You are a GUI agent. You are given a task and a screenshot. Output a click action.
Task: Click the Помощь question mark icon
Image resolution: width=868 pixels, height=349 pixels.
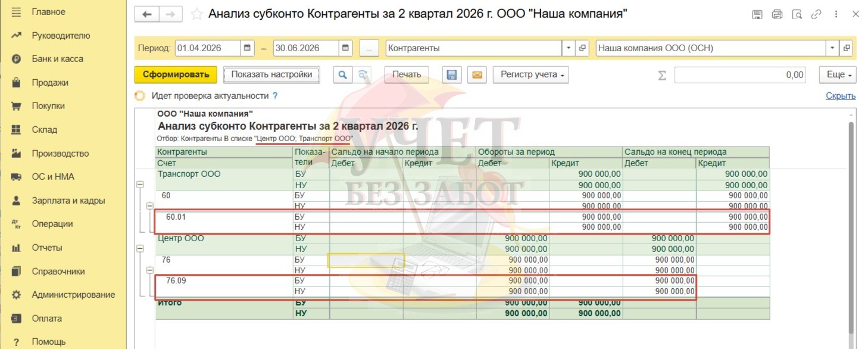17,342
